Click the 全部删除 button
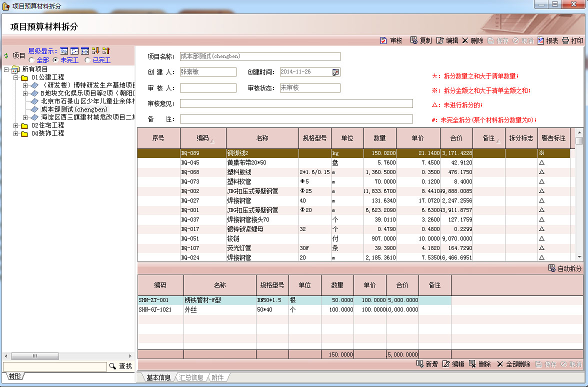Screen dimensions: 588x387 [513, 364]
